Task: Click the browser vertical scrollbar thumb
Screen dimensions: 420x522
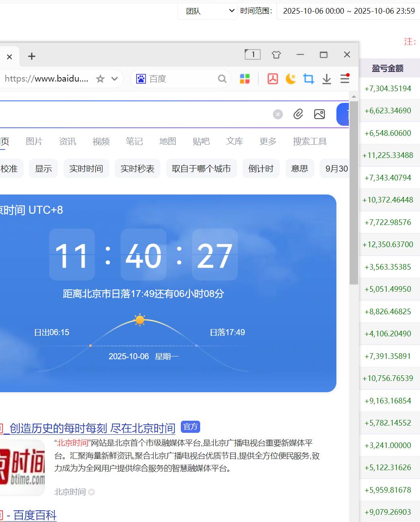Action: [x=354, y=193]
